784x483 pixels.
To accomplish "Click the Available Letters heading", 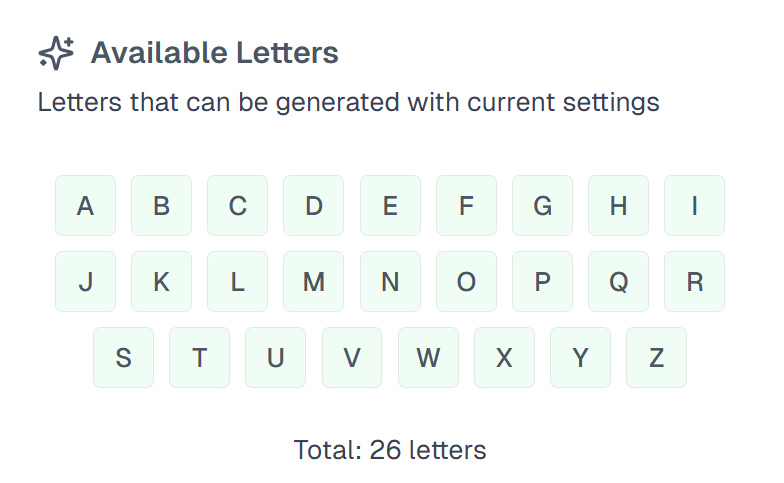I will pos(214,53).
